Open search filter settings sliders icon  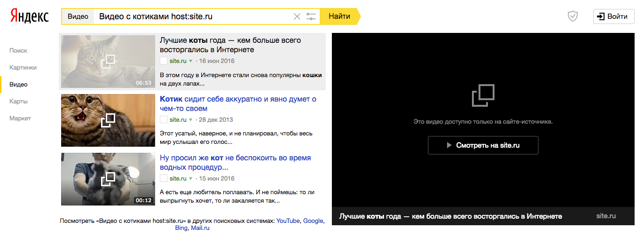(x=311, y=16)
